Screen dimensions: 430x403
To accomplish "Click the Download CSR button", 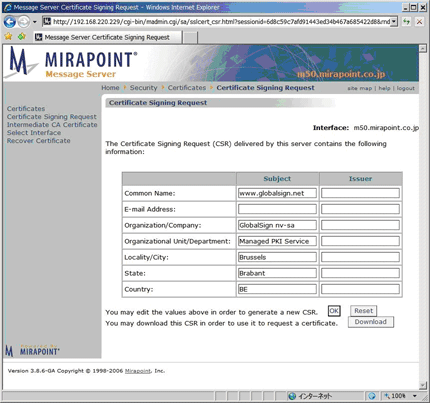I will (x=371, y=322).
